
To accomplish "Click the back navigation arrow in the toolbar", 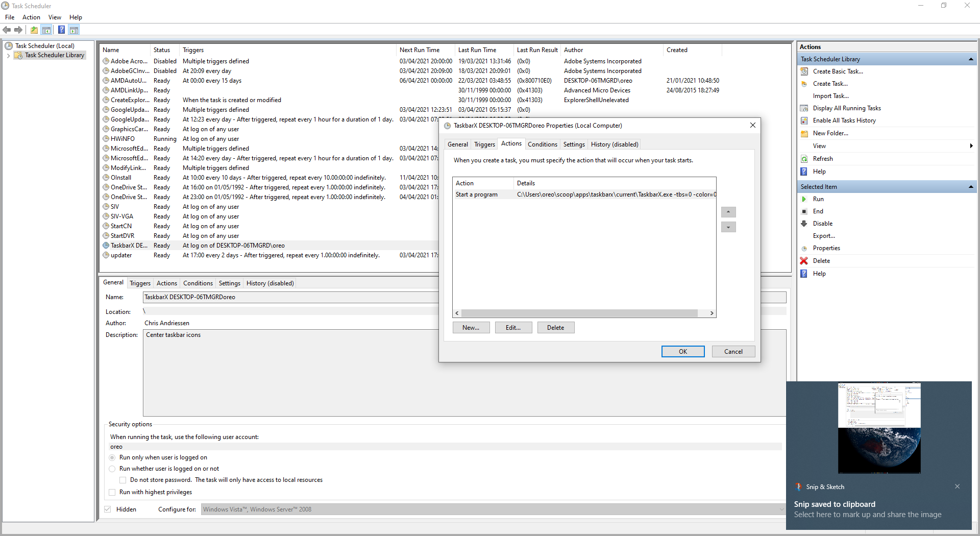I will coord(7,30).
